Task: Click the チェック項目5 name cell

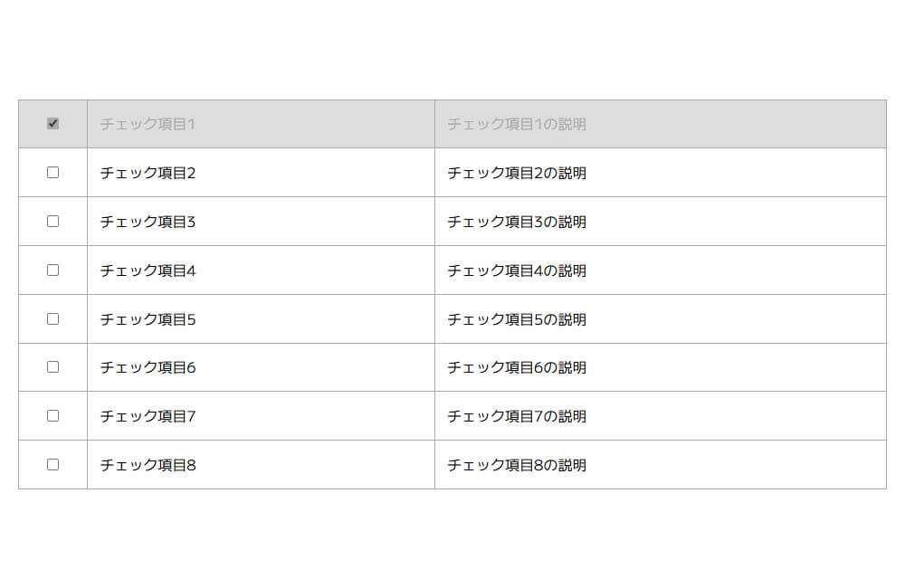Action: [148, 319]
